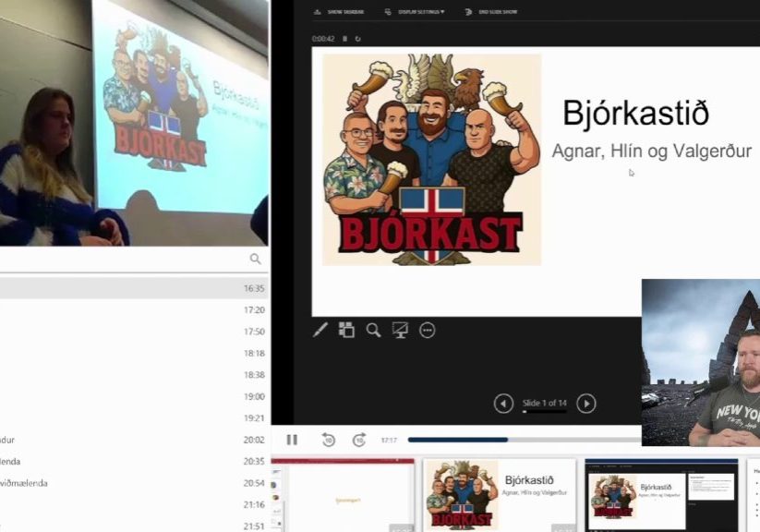Advance to the next slide arrow

586,403
